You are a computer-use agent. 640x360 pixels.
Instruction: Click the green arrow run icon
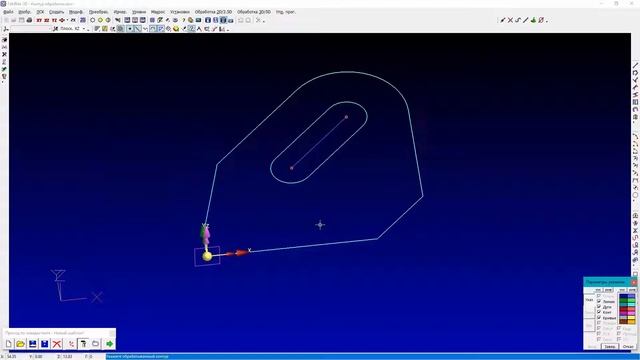(109, 344)
